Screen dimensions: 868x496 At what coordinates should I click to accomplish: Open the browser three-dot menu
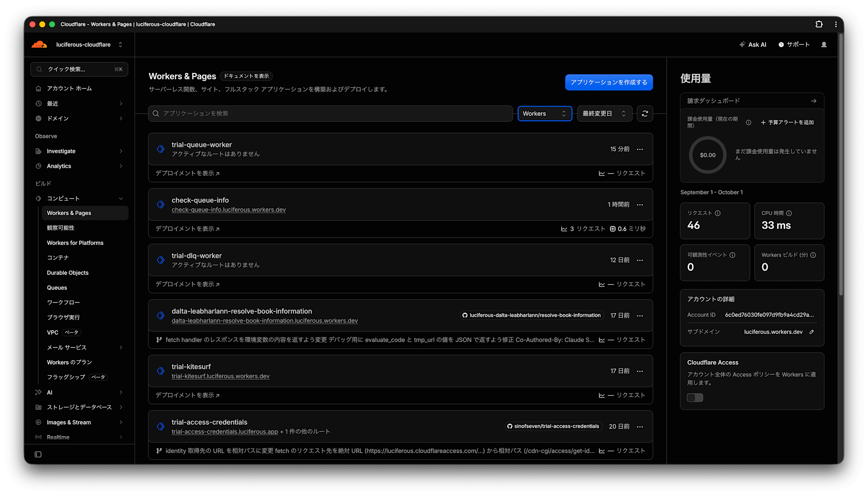(836, 24)
